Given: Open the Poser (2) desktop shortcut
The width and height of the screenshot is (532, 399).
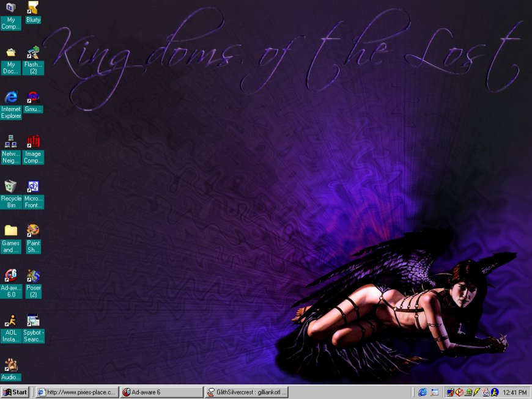Looking at the screenshot, I should click(x=33, y=276).
